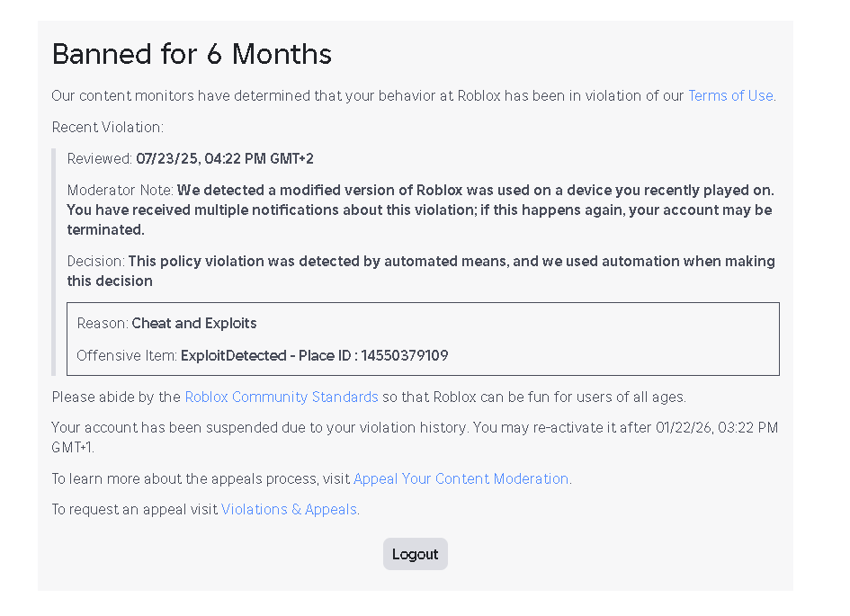Click the "Reason:" label in the bordered box
This screenshot has width=850, height=616.
(103, 323)
